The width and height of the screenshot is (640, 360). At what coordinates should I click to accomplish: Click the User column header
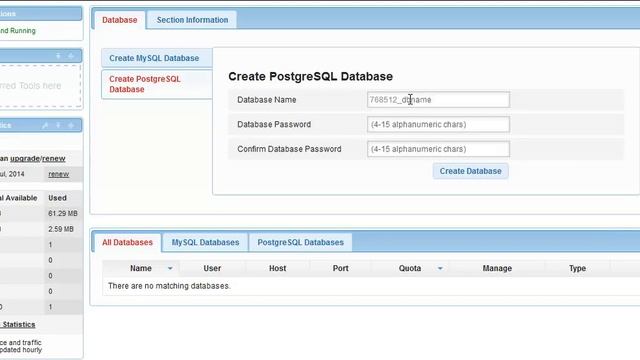pyautogui.click(x=212, y=269)
